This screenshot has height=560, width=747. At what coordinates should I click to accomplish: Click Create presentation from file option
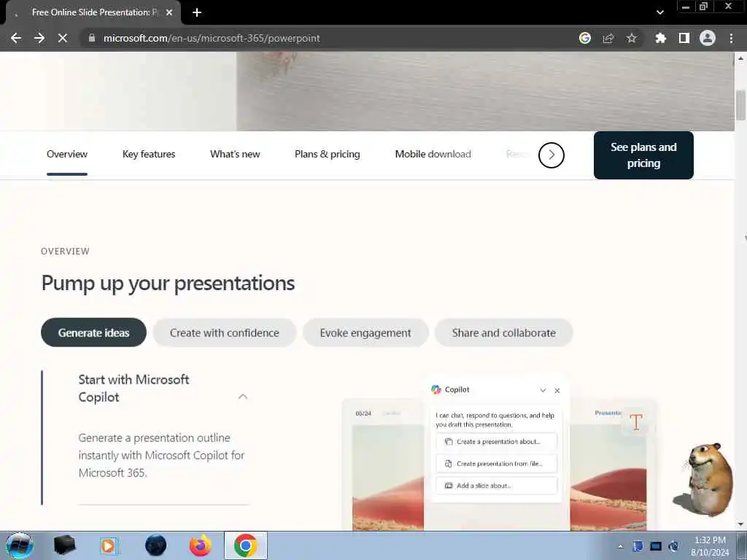[496, 463]
